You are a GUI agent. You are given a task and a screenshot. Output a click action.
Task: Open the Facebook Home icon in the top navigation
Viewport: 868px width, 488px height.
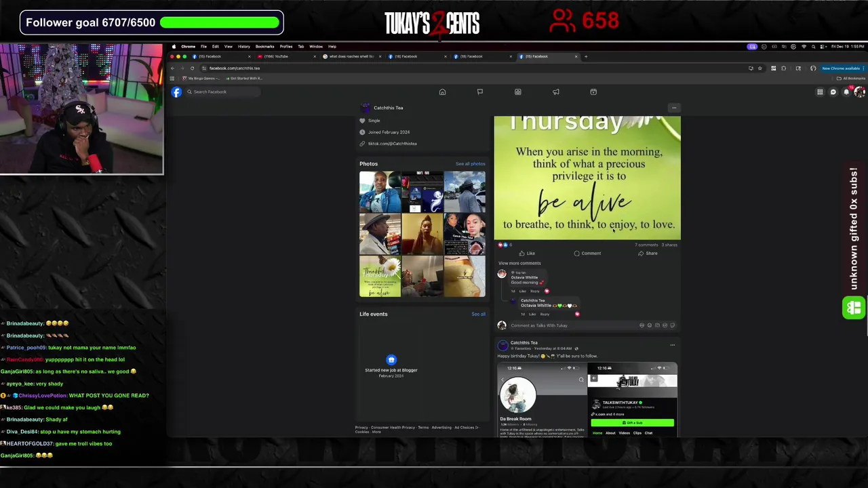click(442, 92)
